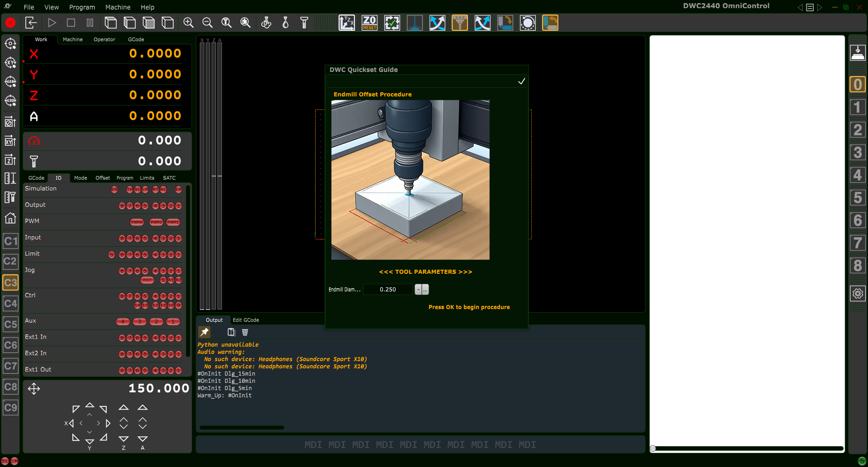Open settings via the gear icon

click(x=858, y=294)
